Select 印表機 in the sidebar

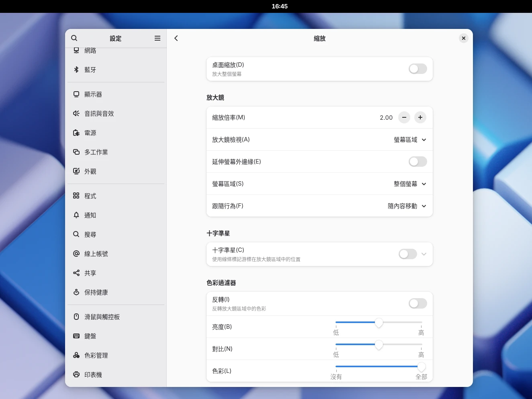(x=94, y=374)
